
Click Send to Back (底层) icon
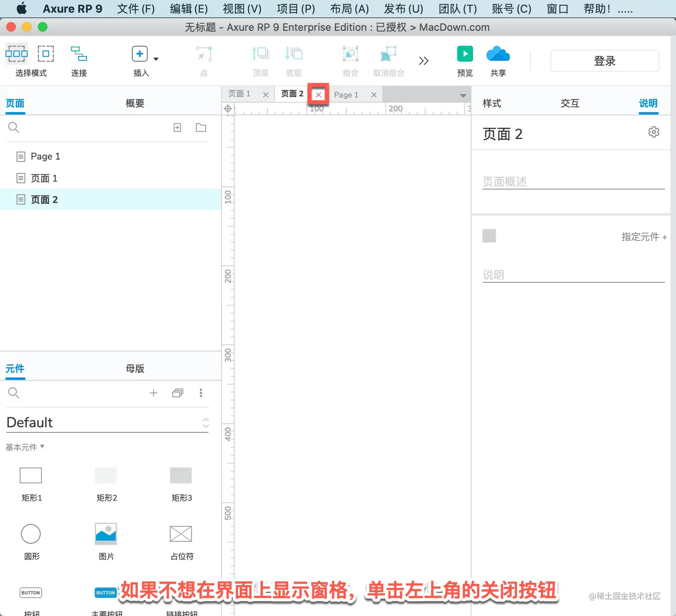(294, 54)
